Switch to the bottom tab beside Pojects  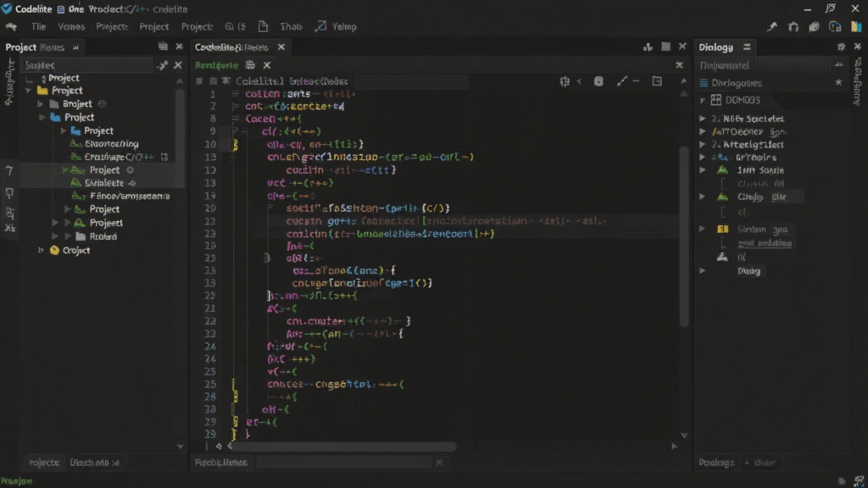[x=95, y=463]
